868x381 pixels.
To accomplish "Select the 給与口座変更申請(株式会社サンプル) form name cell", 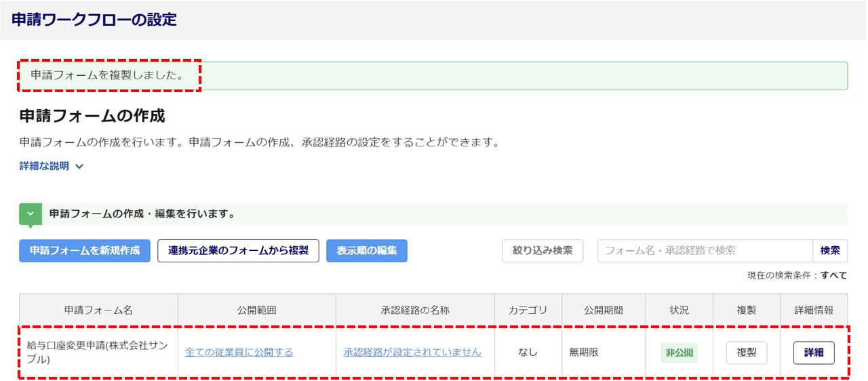I will pos(98,353).
